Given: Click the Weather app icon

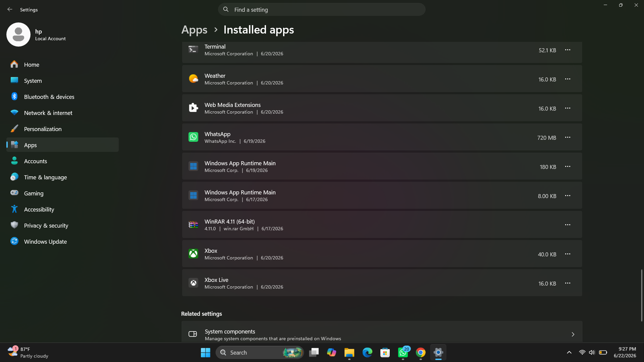Looking at the screenshot, I should pyautogui.click(x=193, y=79).
